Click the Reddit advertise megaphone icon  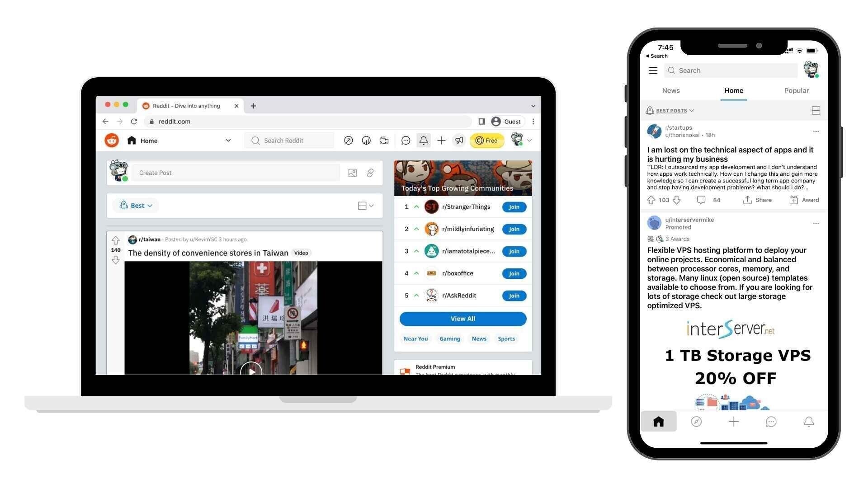tap(458, 141)
